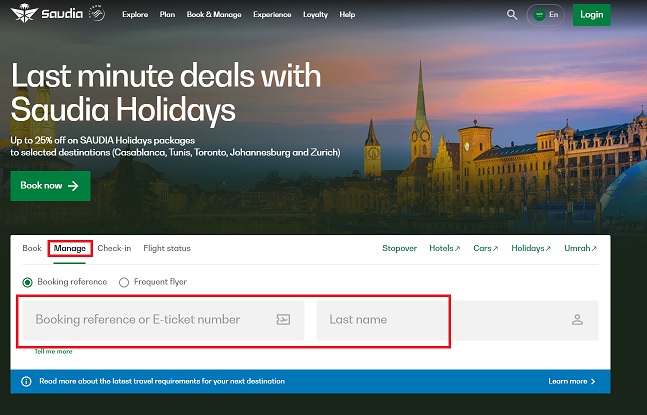
Task: Switch to the Book tab
Action: coord(32,248)
